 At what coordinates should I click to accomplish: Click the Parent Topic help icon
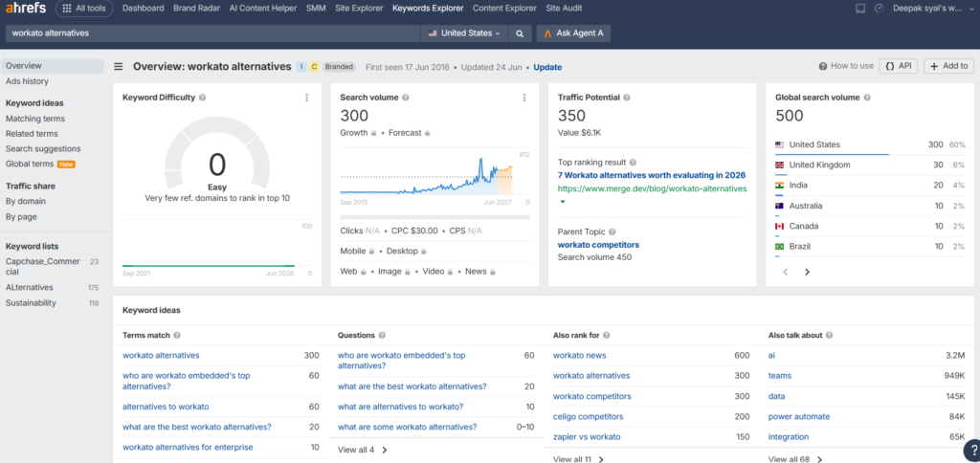pos(612,231)
